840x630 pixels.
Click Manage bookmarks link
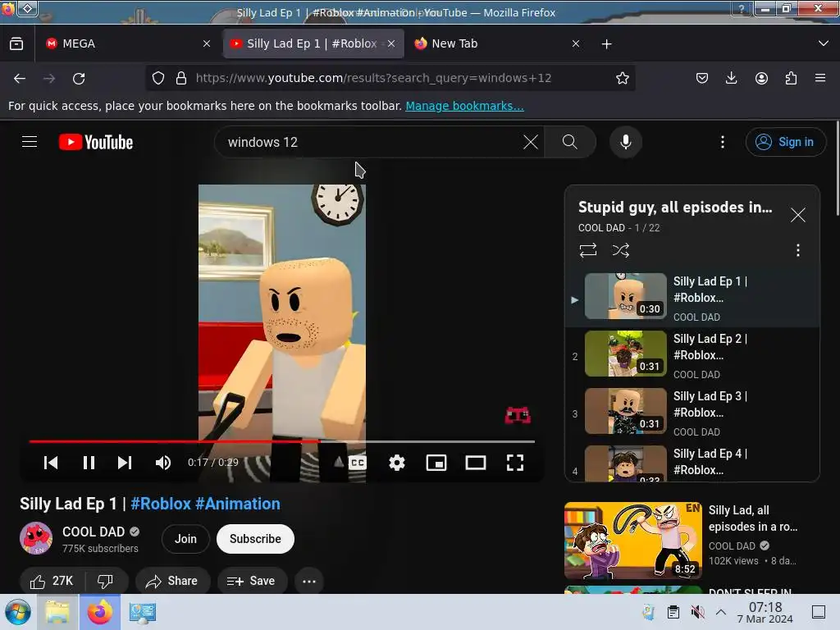click(464, 106)
